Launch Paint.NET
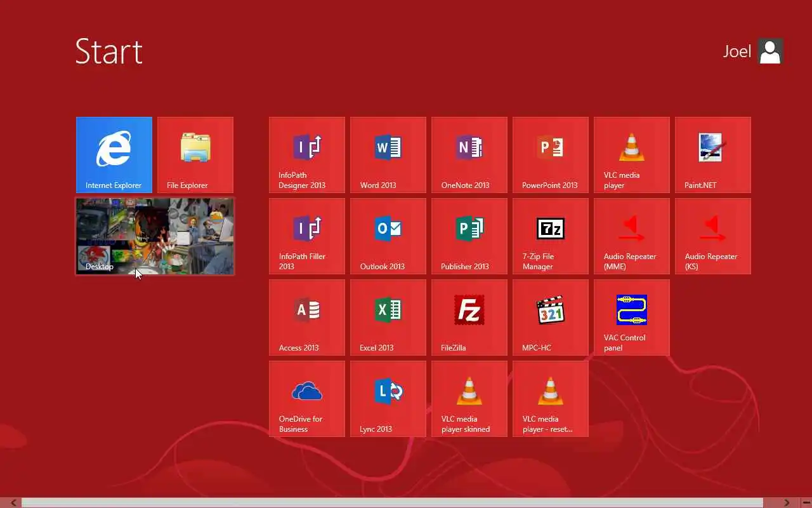Viewport: 812px width, 508px height. click(x=713, y=155)
